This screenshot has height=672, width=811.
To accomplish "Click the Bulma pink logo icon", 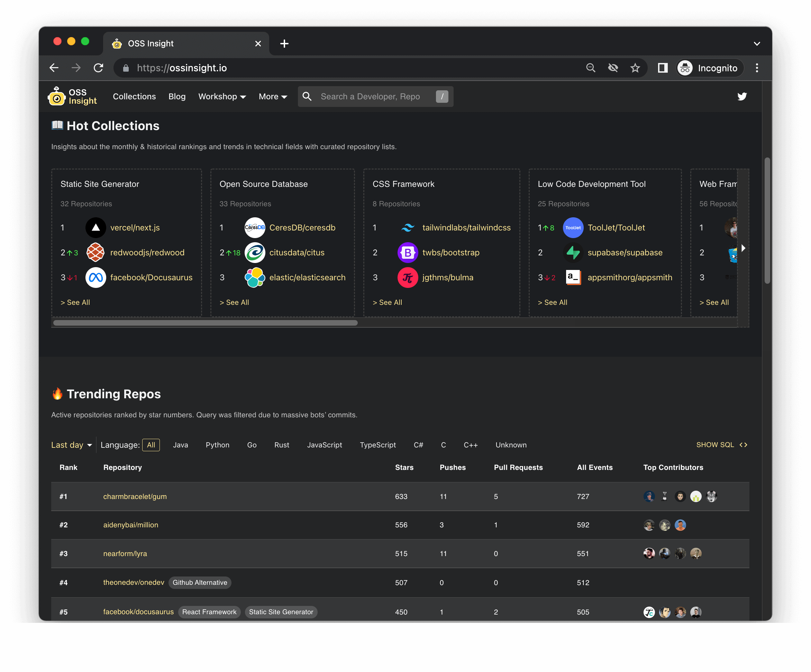I will (408, 278).
